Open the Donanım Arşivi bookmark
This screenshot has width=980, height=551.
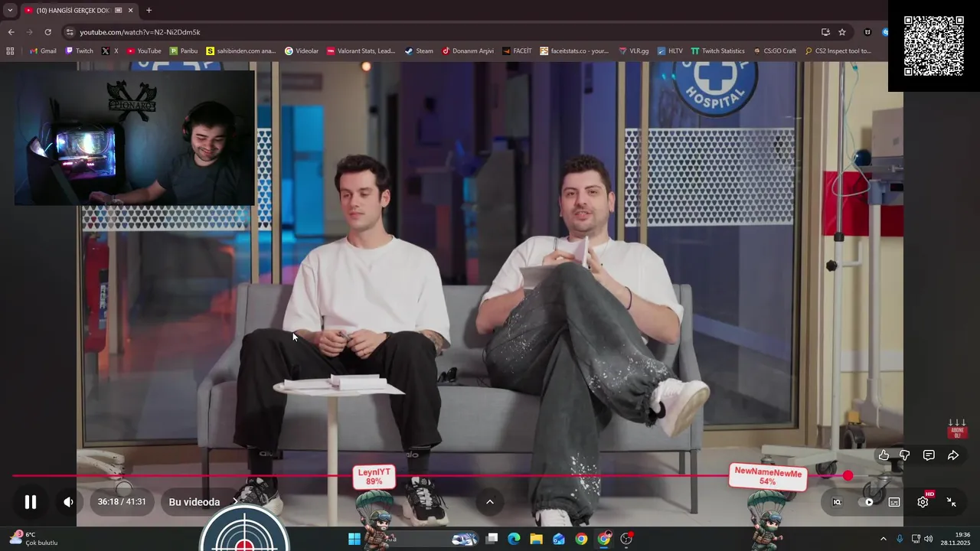(468, 51)
